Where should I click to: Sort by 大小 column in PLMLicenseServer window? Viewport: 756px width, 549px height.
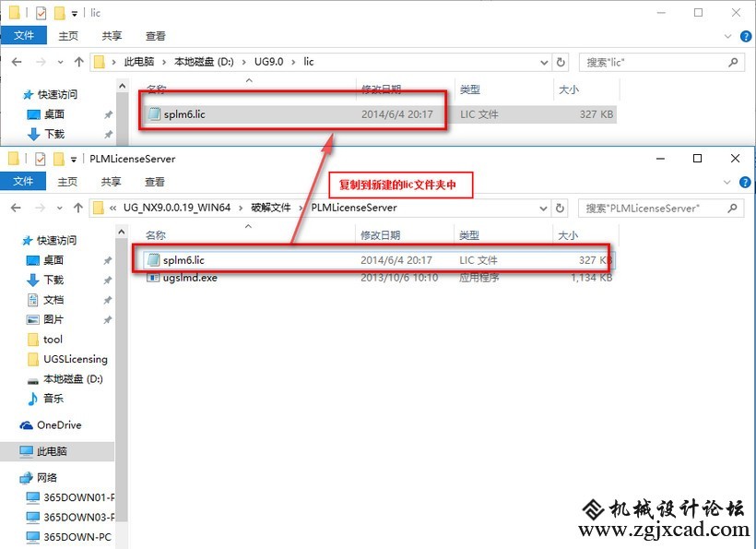[x=568, y=235]
